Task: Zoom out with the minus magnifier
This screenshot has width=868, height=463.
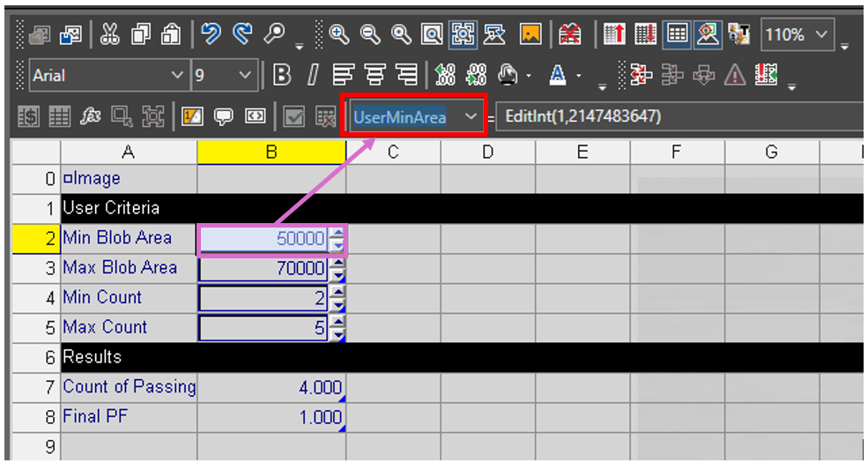Action: pos(370,35)
